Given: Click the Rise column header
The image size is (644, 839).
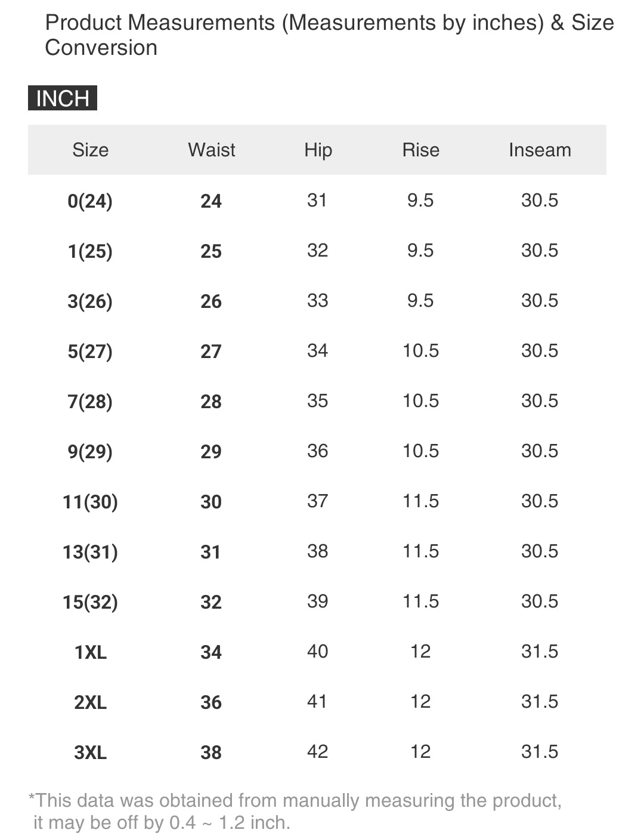Looking at the screenshot, I should pos(420,150).
